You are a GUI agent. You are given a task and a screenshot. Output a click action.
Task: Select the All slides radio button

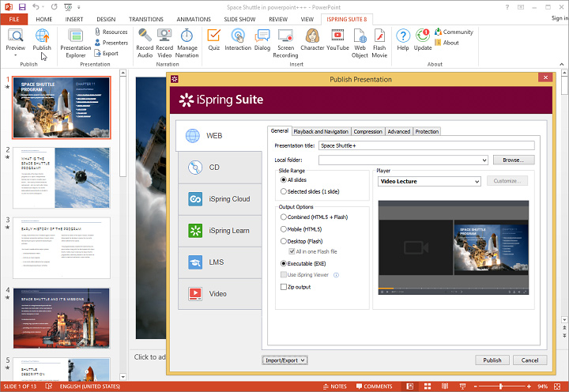[284, 179]
